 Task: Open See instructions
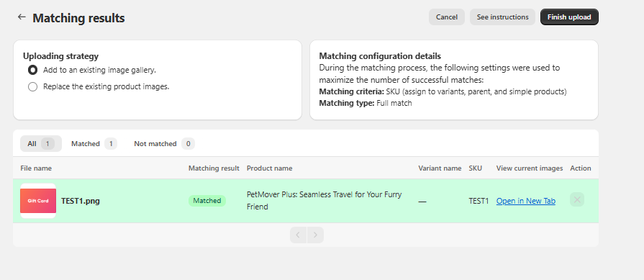[502, 17]
